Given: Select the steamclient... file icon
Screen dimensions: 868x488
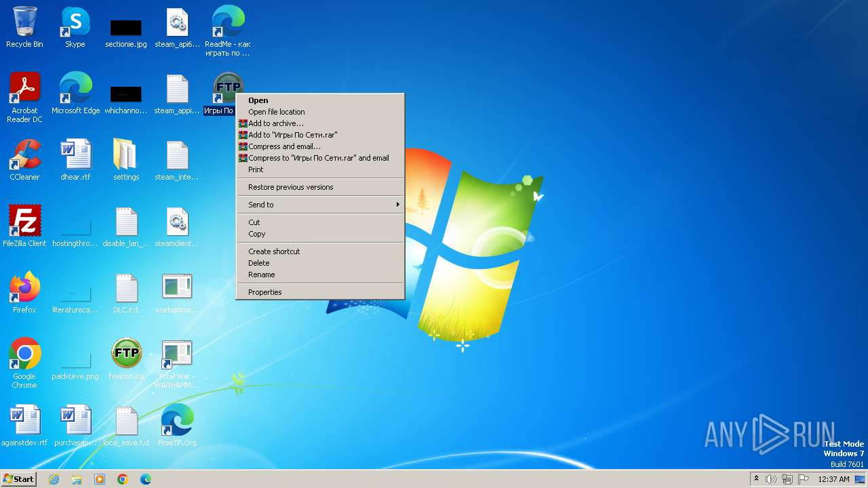Looking at the screenshot, I should coord(177,226).
